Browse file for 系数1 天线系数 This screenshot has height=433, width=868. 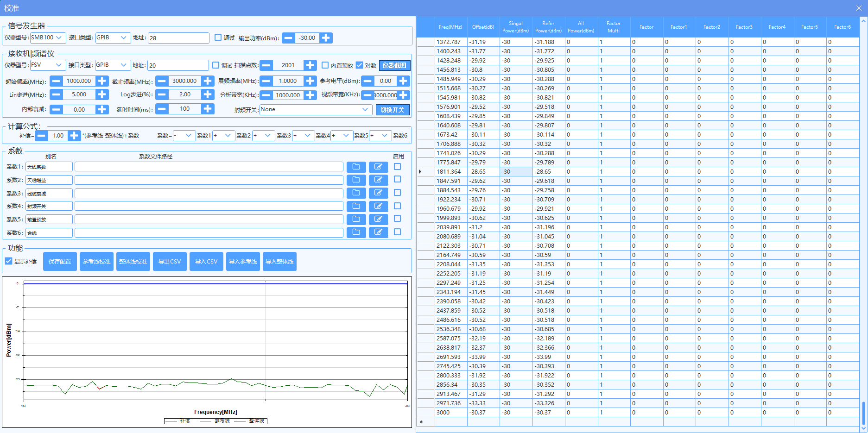coord(356,167)
